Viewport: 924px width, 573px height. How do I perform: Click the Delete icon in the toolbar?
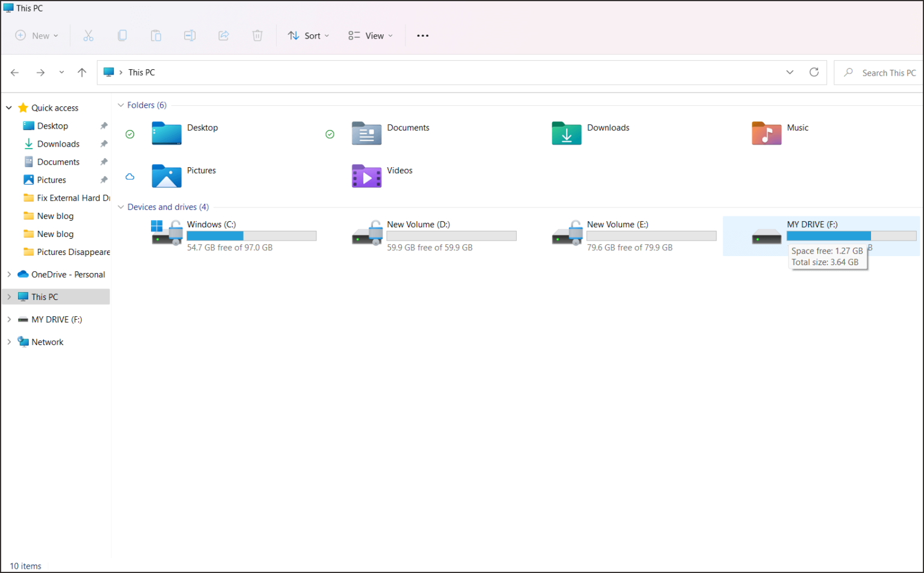tap(257, 35)
